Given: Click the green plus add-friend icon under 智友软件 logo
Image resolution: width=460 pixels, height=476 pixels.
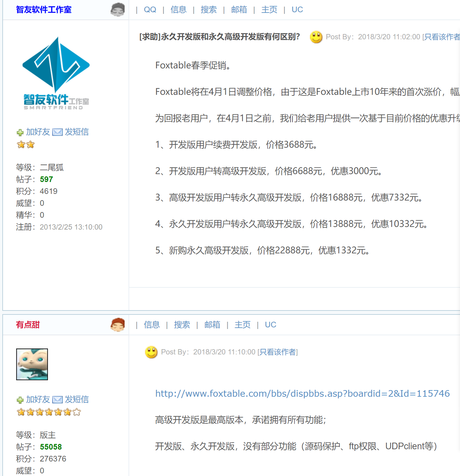Looking at the screenshot, I should coord(20,132).
